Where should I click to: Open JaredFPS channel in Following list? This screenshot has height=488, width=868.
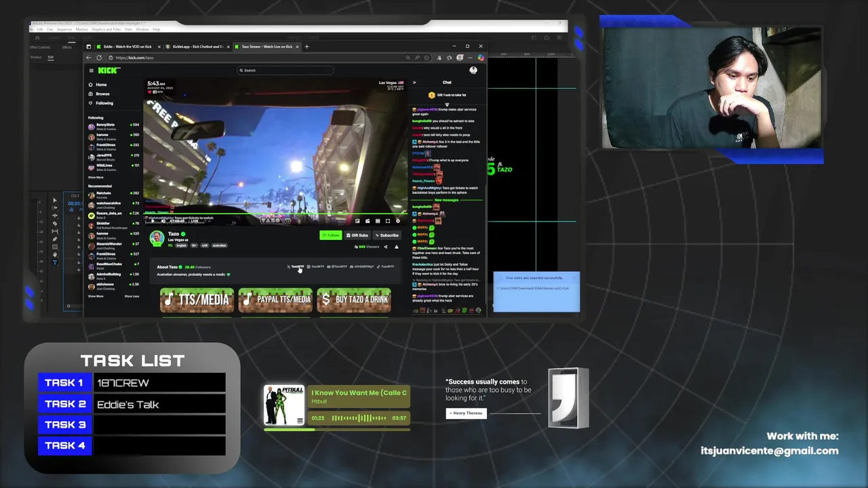[114, 158]
